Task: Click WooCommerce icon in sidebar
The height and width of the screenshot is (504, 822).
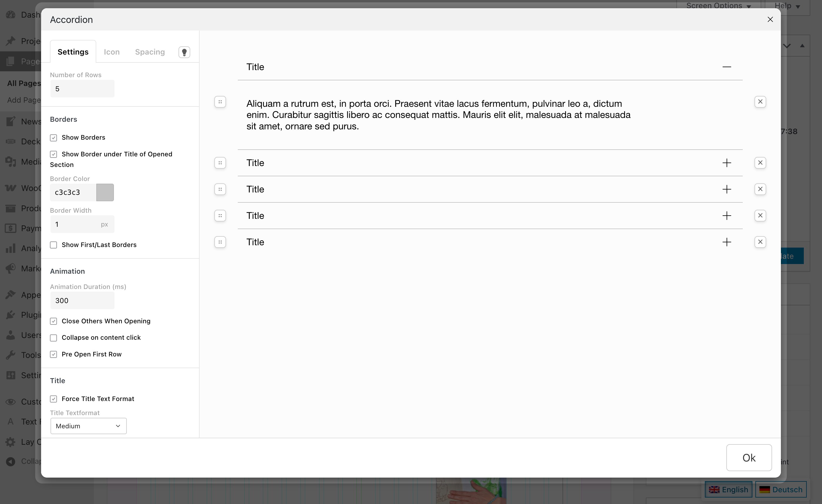Action: click(11, 188)
